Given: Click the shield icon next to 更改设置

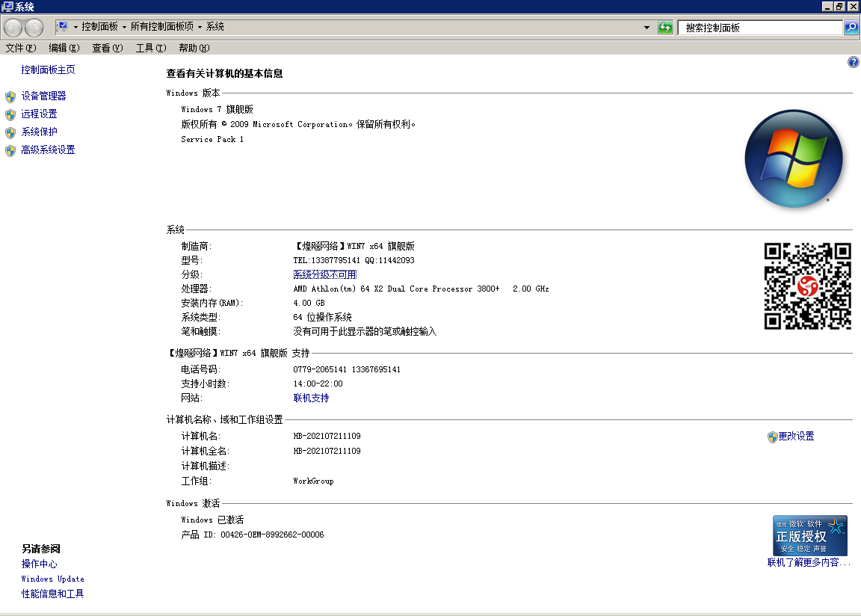Looking at the screenshot, I should click(773, 437).
